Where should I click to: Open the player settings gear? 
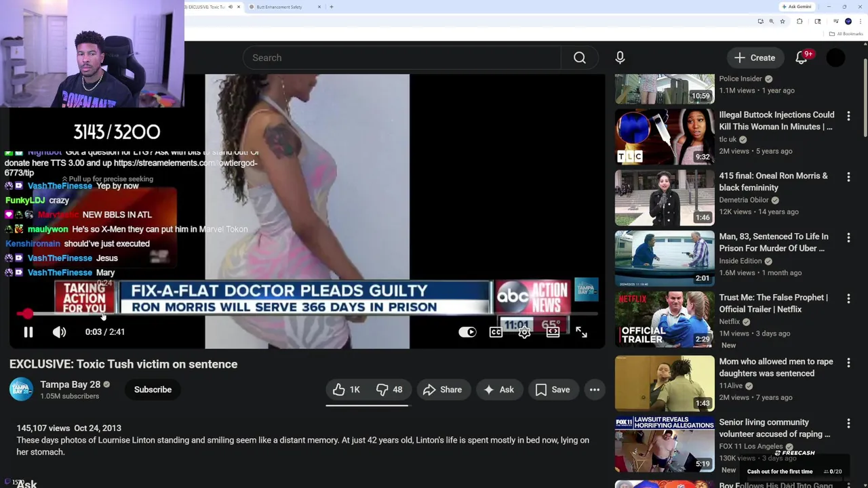[x=524, y=332]
